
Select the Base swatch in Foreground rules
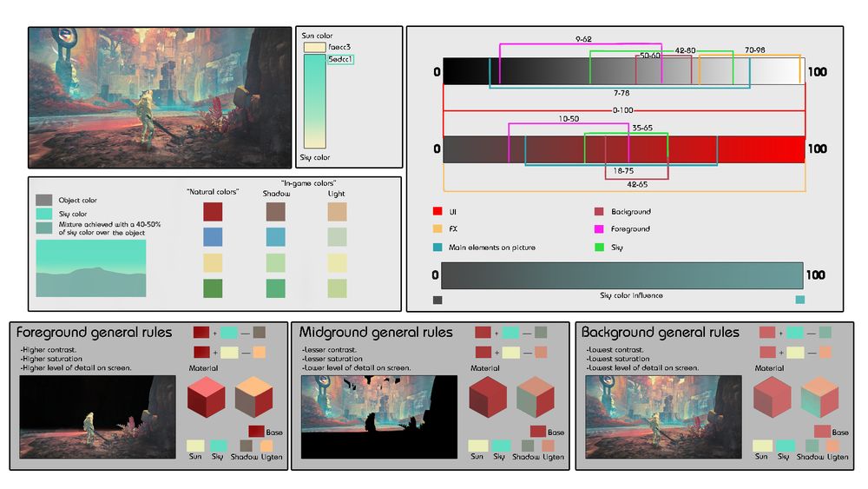point(256,432)
